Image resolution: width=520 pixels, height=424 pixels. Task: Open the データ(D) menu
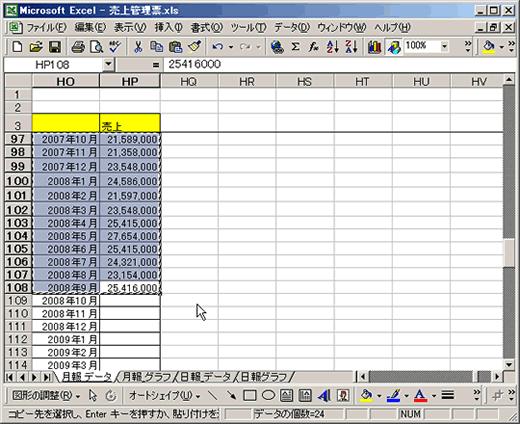pos(292,27)
